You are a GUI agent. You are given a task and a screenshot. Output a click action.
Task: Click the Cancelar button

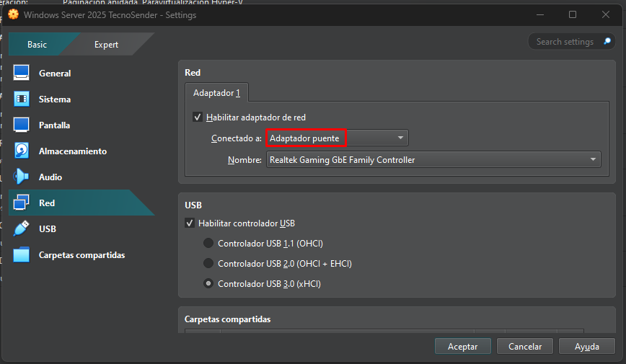(x=525, y=347)
